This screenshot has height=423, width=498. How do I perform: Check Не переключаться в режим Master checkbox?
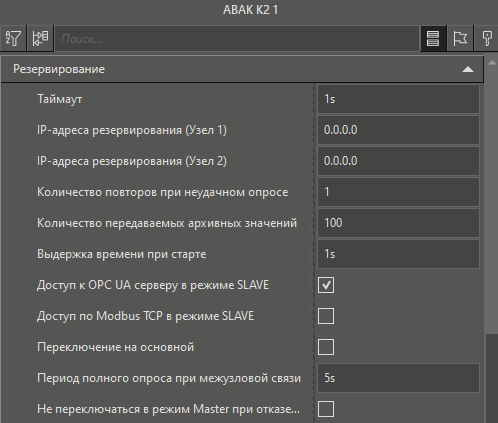(x=326, y=409)
